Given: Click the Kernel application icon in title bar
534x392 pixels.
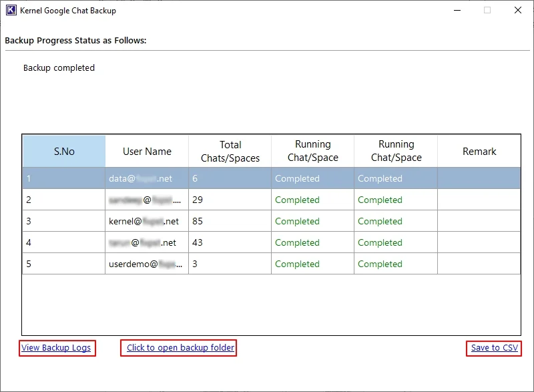Looking at the screenshot, I should 11,10.
